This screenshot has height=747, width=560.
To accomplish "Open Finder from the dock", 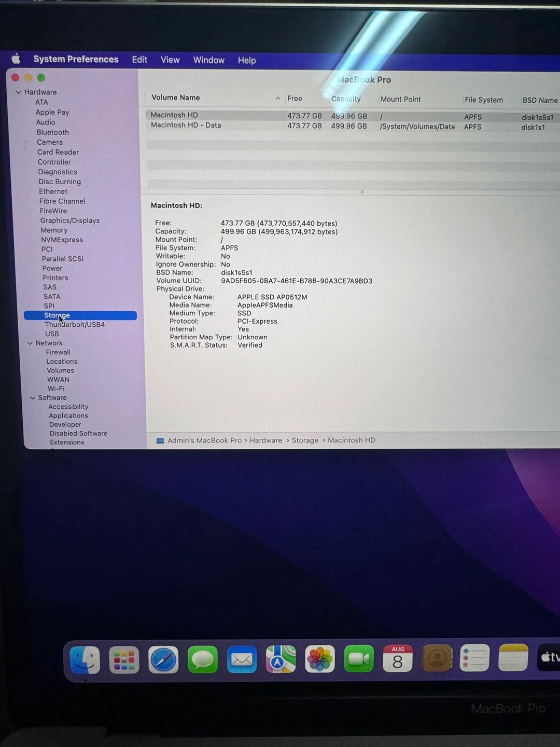I will 85,659.
